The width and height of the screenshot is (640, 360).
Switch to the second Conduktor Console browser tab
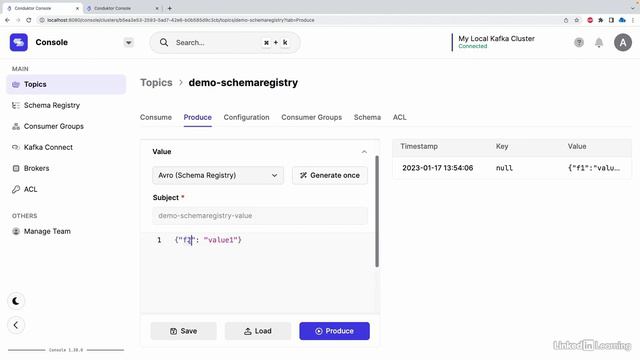point(123,8)
